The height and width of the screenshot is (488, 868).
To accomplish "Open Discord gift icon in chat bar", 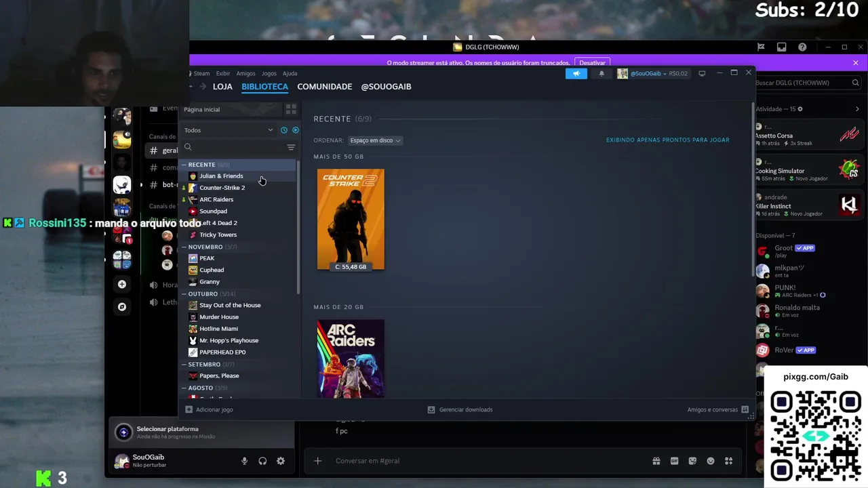I will tap(656, 461).
